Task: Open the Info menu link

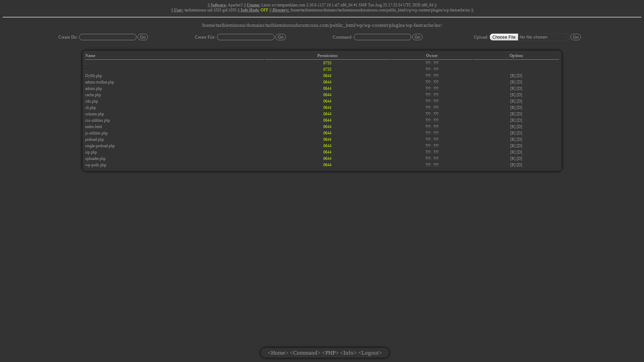Action: coord(348,353)
